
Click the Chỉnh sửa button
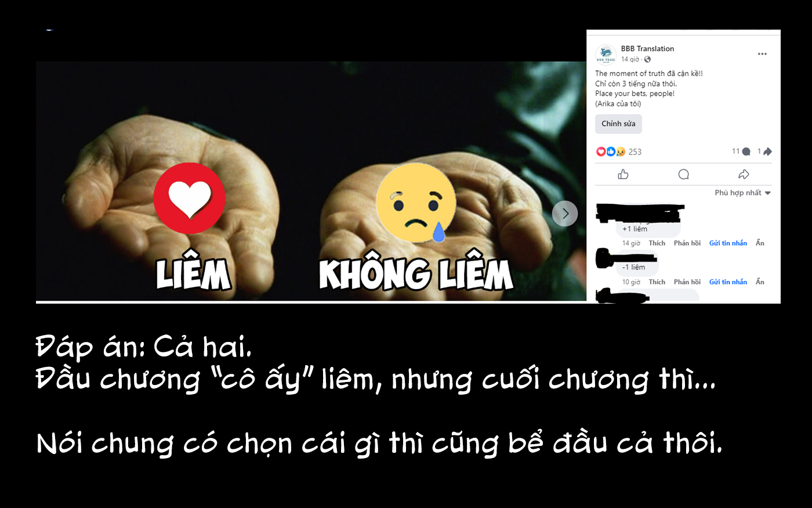click(618, 124)
